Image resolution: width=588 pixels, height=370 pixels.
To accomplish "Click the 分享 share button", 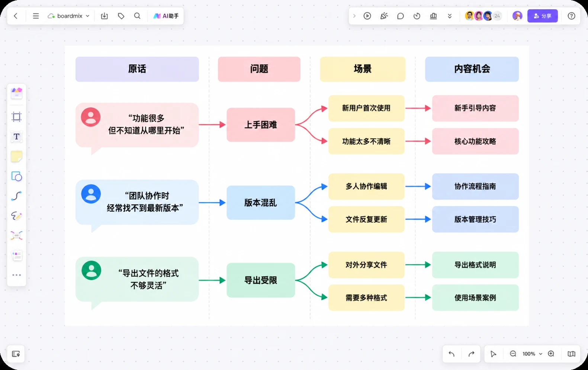I will (x=543, y=16).
